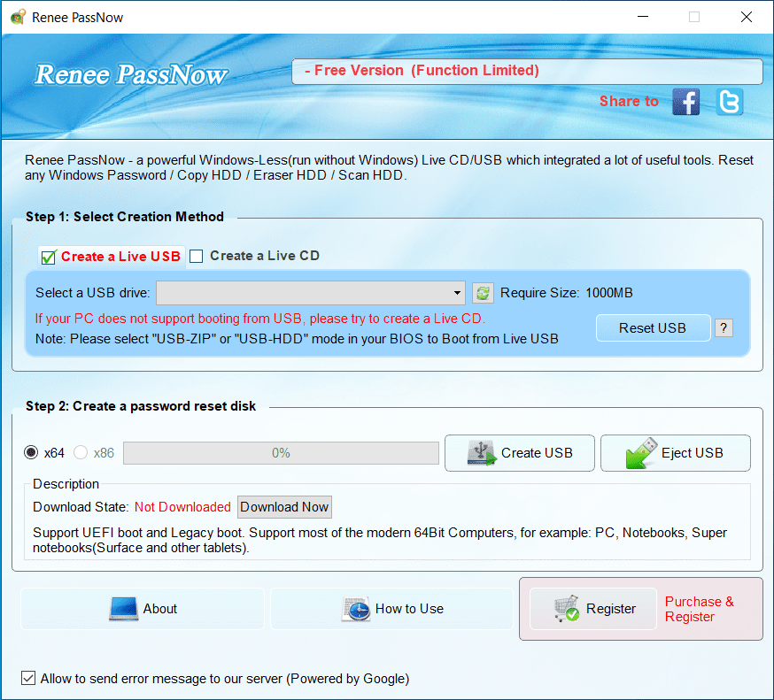Share to Facebook via its icon
Viewport: 774px width, 700px height.
pyautogui.click(x=685, y=102)
